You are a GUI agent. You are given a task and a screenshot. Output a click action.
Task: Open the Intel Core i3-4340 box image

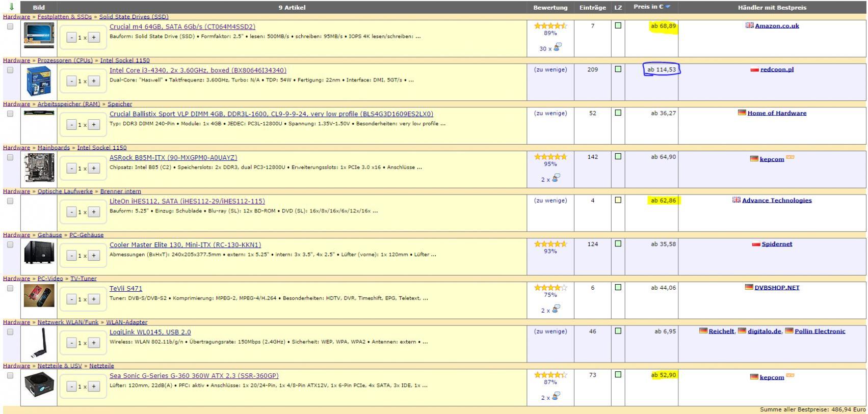[39, 81]
